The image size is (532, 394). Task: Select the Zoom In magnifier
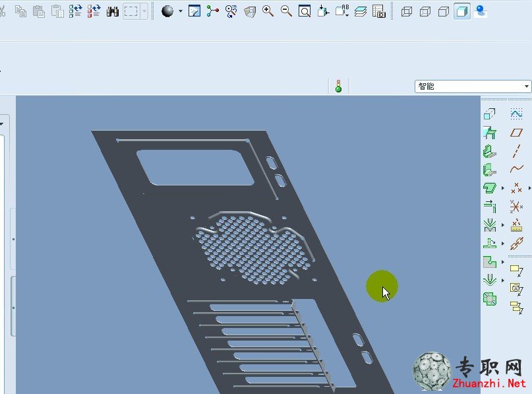[268, 11]
